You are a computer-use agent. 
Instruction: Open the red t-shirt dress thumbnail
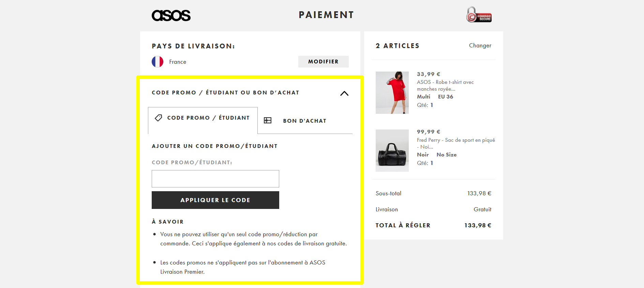[x=392, y=93]
